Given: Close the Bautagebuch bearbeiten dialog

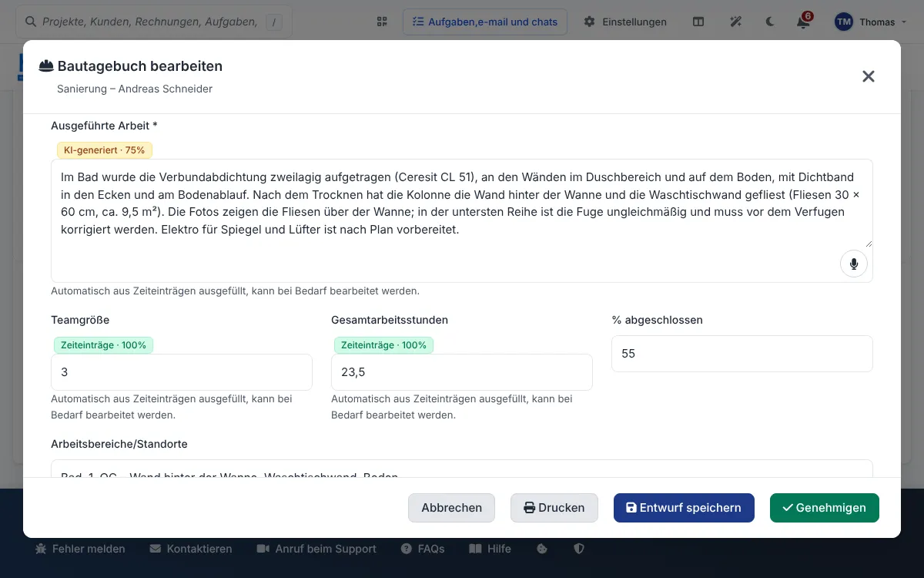Looking at the screenshot, I should [x=869, y=76].
